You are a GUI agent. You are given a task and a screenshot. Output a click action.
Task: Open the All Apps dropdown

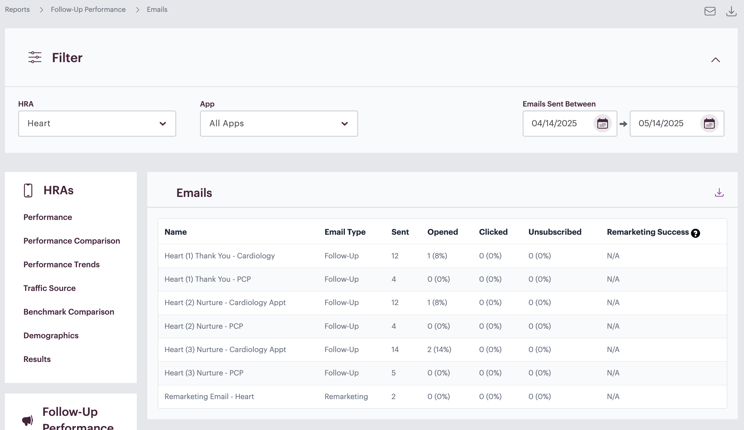click(279, 123)
